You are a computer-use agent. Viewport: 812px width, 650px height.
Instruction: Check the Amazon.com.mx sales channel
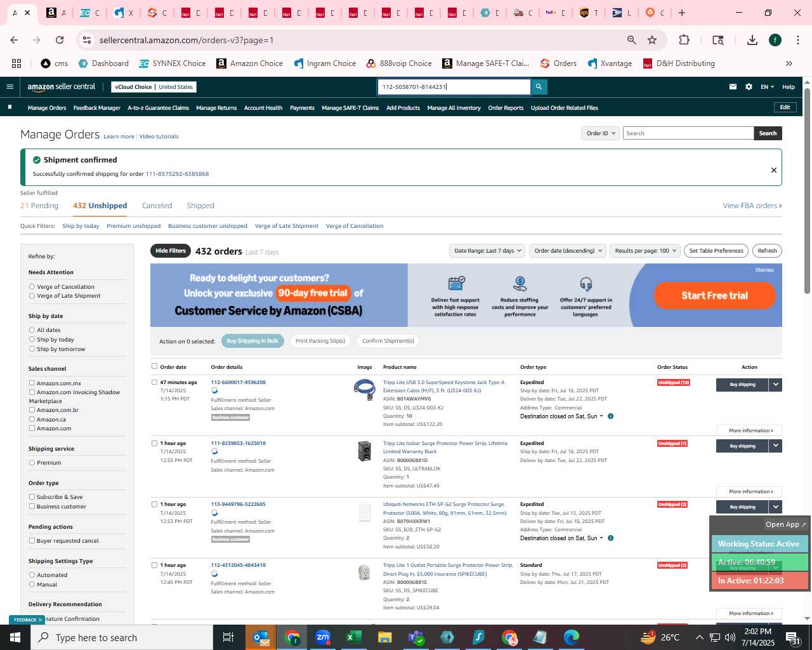[x=32, y=383]
